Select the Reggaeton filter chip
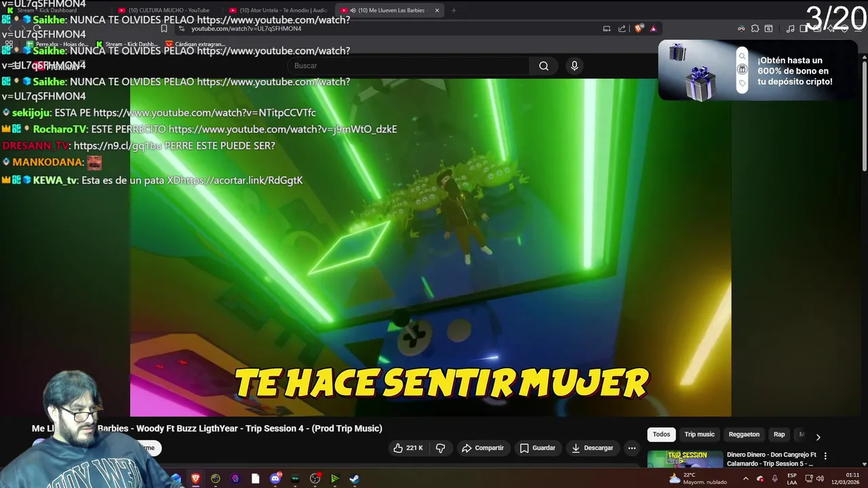The image size is (868, 488). [x=744, y=434]
